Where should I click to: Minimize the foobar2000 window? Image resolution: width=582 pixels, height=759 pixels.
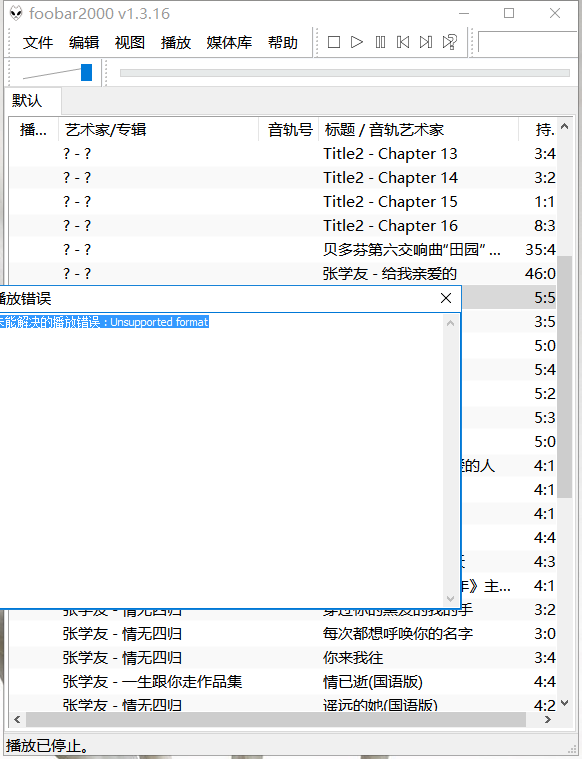[x=464, y=13]
